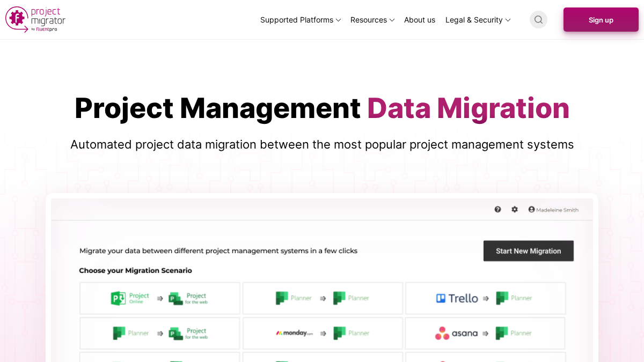Go to the About us page
This screenshot has height=362, width=644.
[420, 20]
